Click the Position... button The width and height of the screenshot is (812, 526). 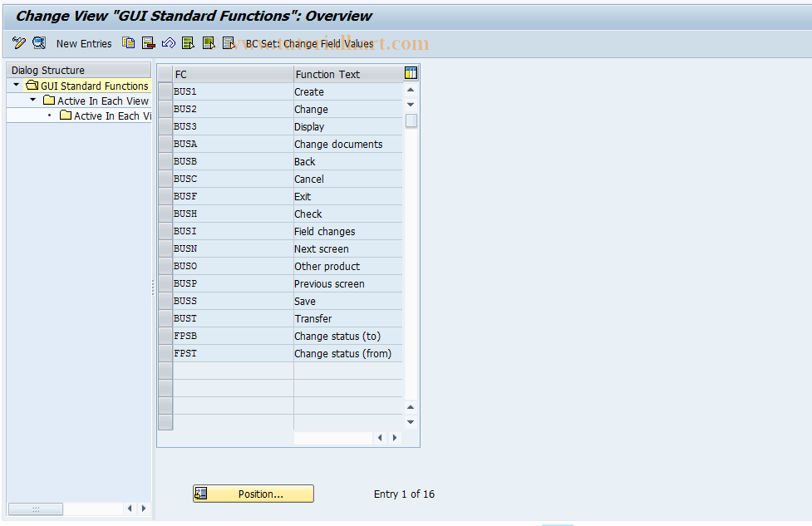pos(253,494)
